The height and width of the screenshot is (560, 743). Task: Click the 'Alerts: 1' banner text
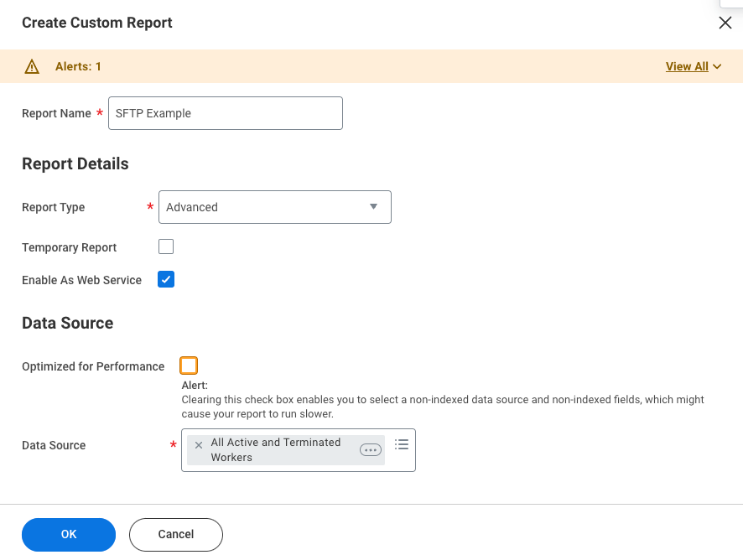[78, 66]
